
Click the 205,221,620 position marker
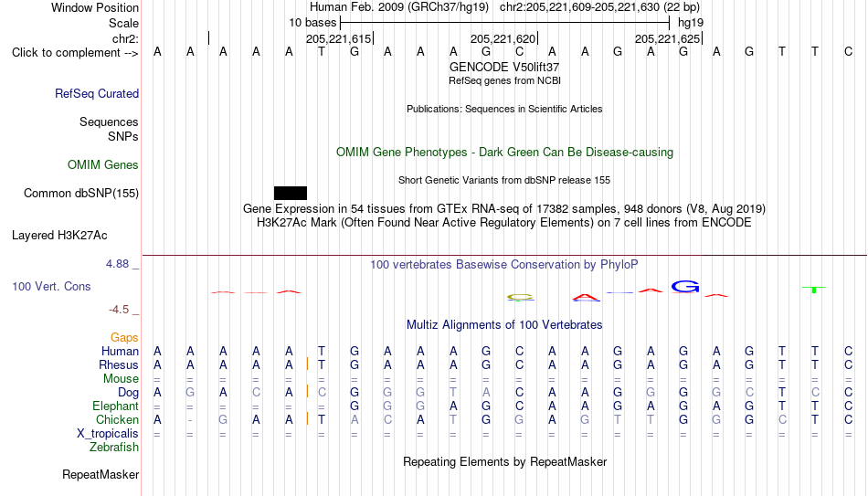click(503, 38)
